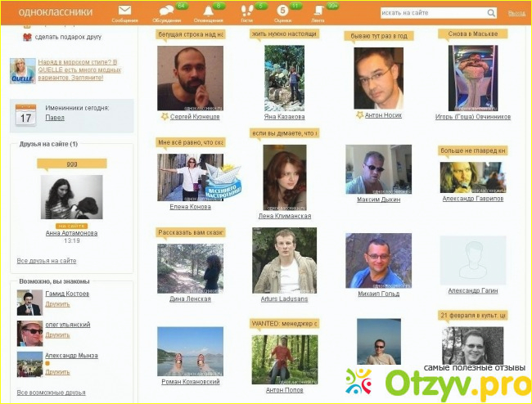This screenshot has height=404, width=532.
Task: Open the Сообщения envelope icon
Action: 124,11
